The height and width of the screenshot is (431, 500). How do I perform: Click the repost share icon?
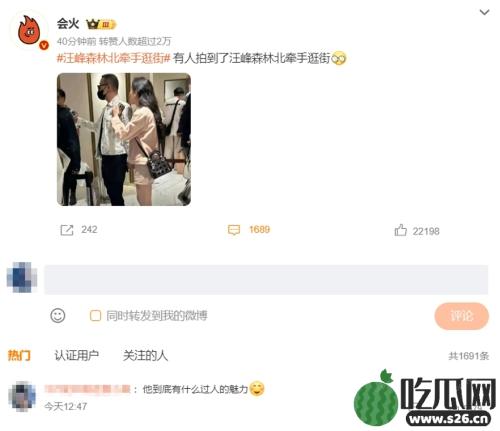[x=67, y=230]
